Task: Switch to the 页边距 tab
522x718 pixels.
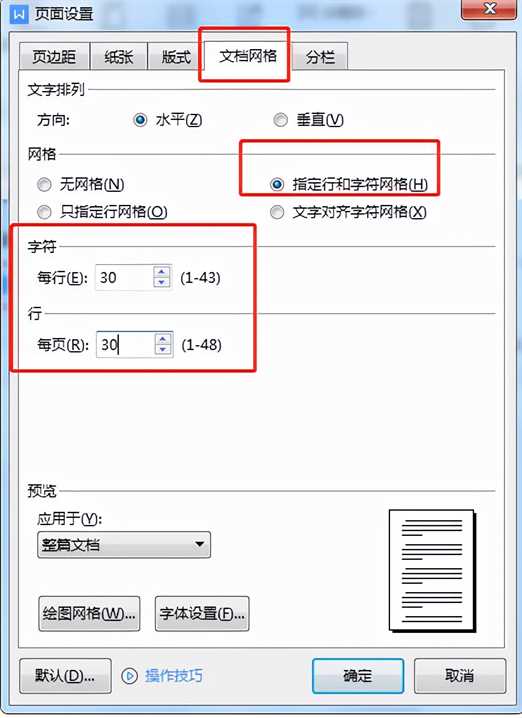Action: (54, 57)
